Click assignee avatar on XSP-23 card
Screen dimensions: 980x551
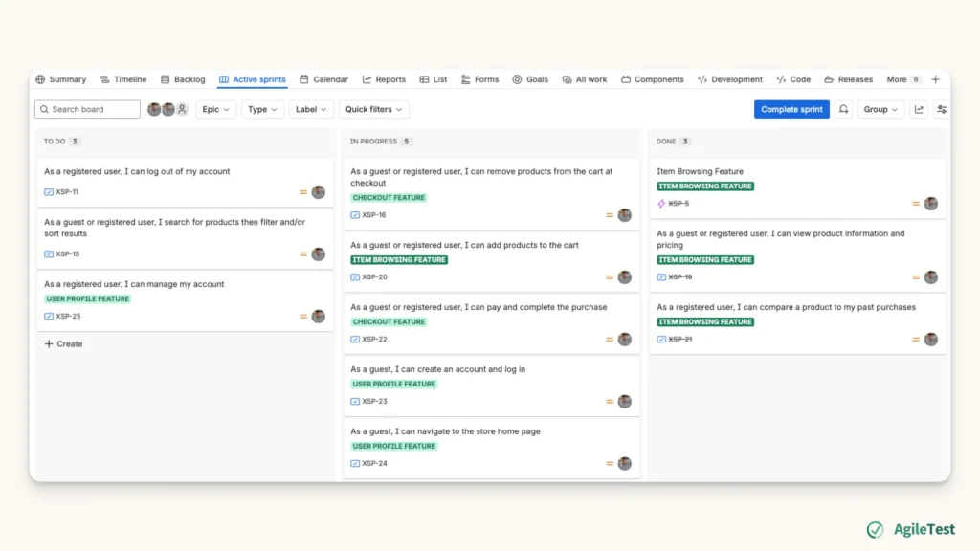coord(624,401)
